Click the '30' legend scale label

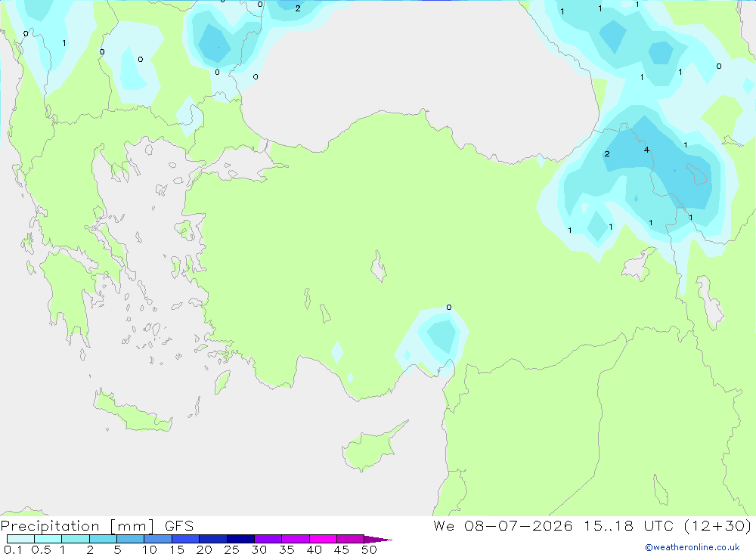click(259, 549)
